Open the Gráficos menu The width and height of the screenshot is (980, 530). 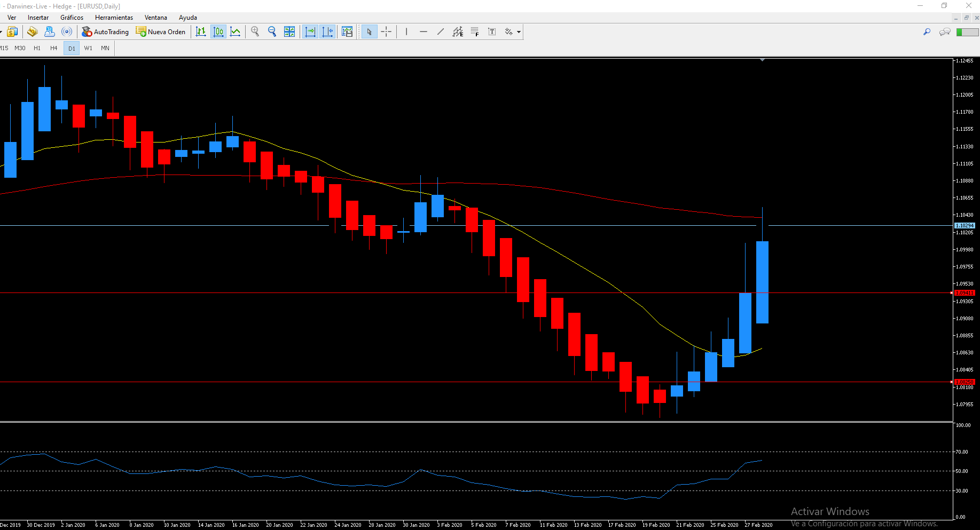[72, 18]
